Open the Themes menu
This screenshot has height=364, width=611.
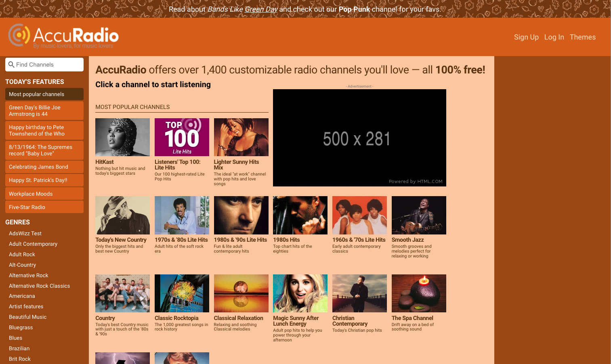(x=582, y=37)
